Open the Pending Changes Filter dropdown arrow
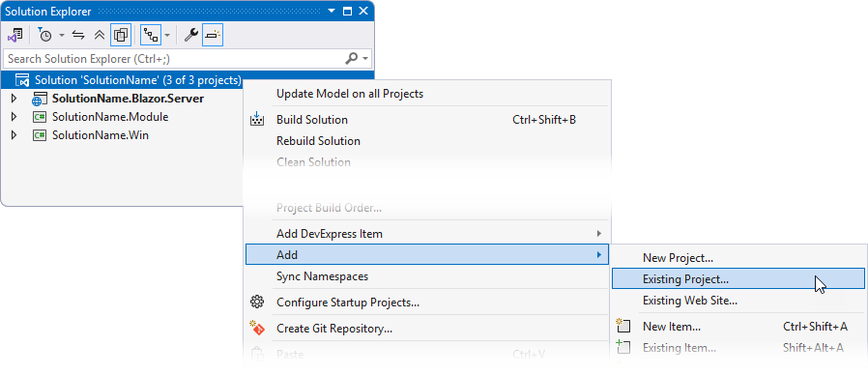The image size is (868, 375). point(62,36)
